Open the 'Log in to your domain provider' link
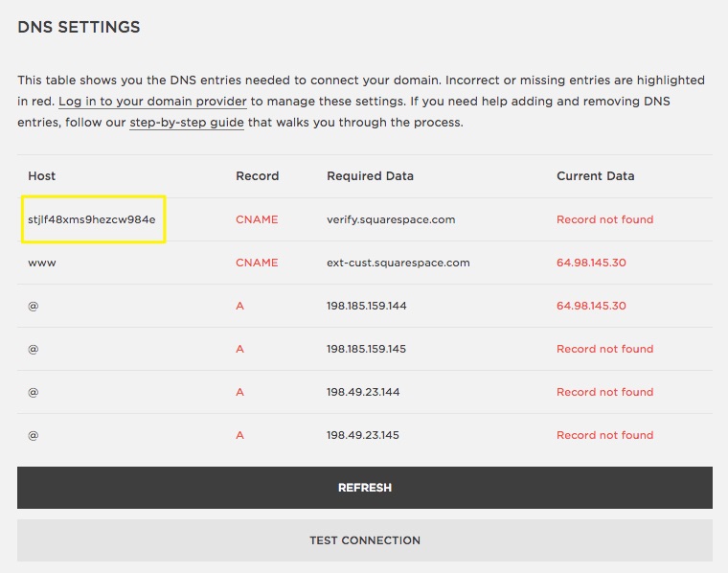The width and height of the screenshot is (728, 573). [152, 102]
